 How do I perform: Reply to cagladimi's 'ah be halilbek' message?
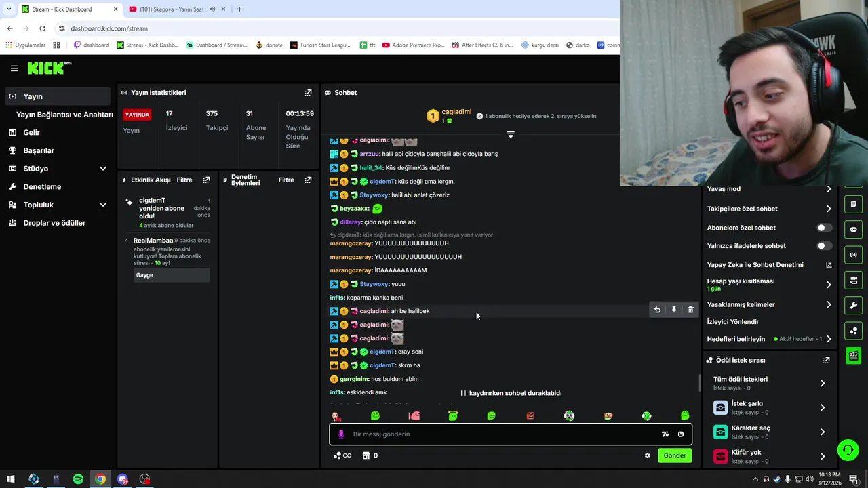pos(657,310)
